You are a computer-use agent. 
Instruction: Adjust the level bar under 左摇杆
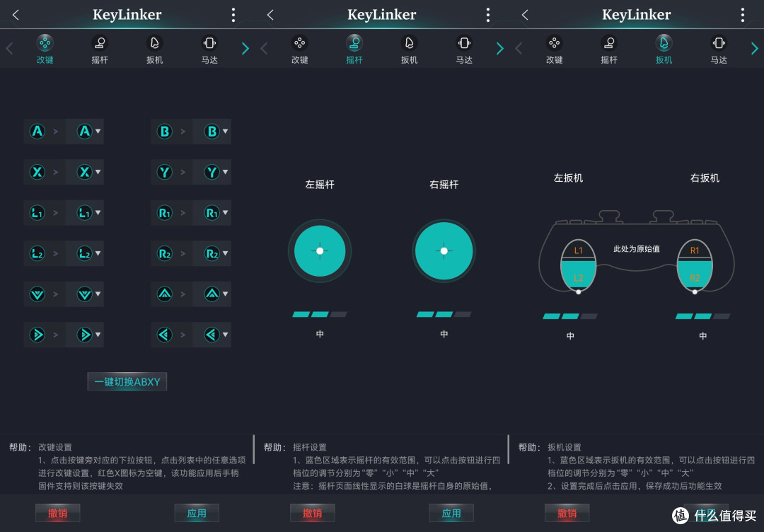point(320,314)
